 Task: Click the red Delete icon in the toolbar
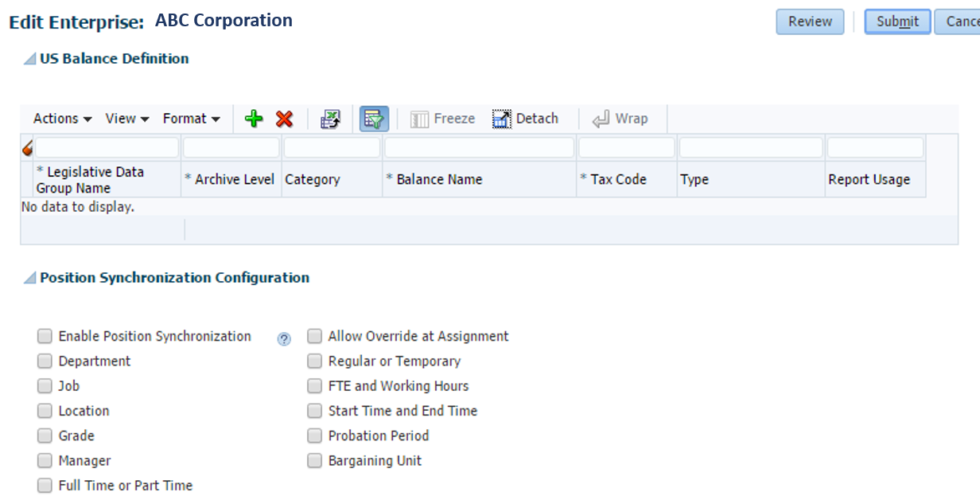tap(284, 118)
